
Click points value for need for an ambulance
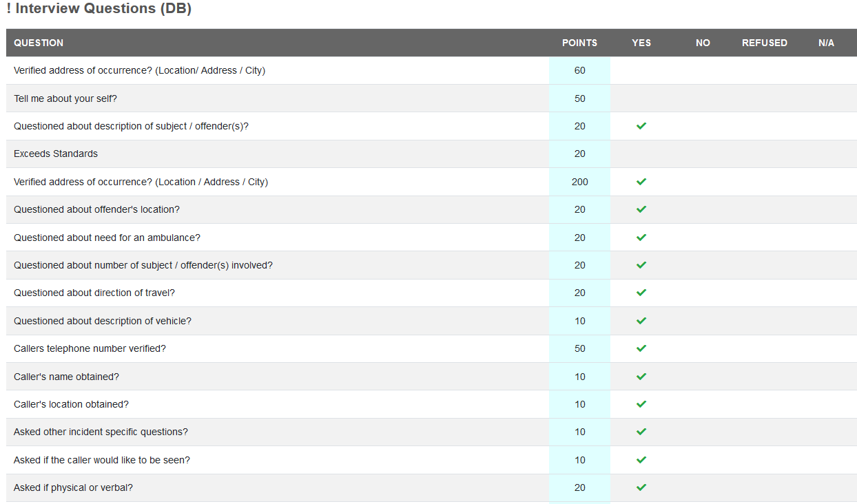[580, 238]
